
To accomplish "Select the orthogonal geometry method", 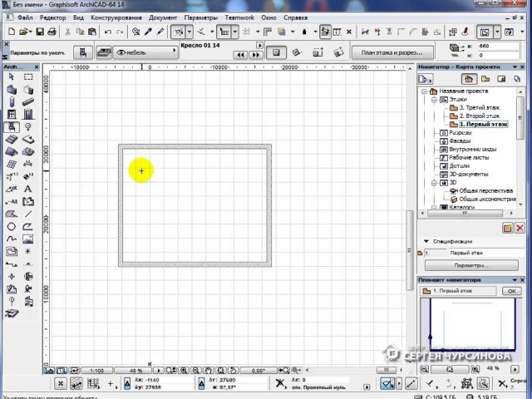I will point(276,52).
